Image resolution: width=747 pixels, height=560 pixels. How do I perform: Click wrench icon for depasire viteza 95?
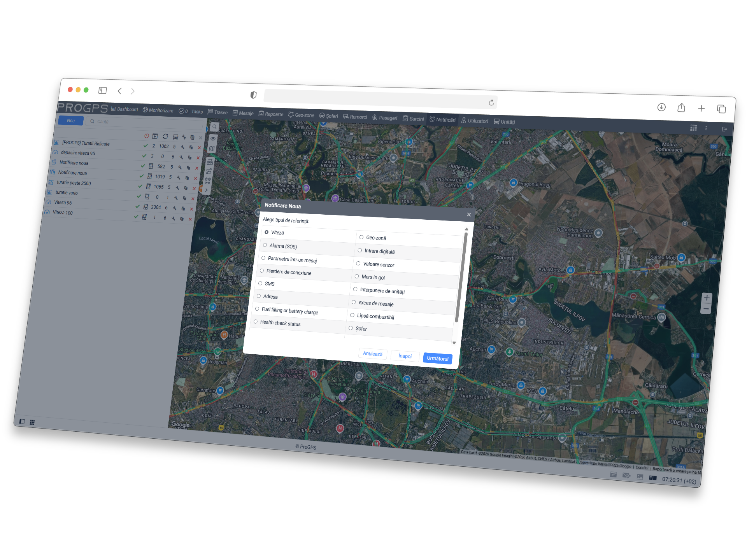point(181,157)
